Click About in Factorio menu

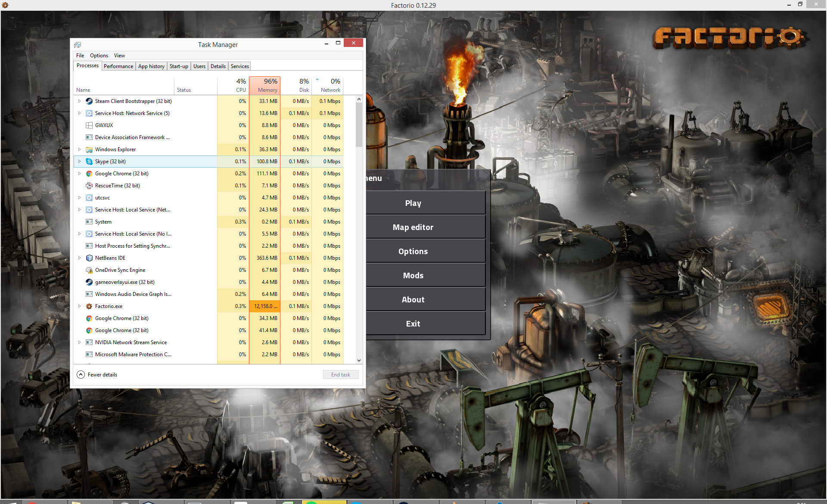(x=426, y=299)
